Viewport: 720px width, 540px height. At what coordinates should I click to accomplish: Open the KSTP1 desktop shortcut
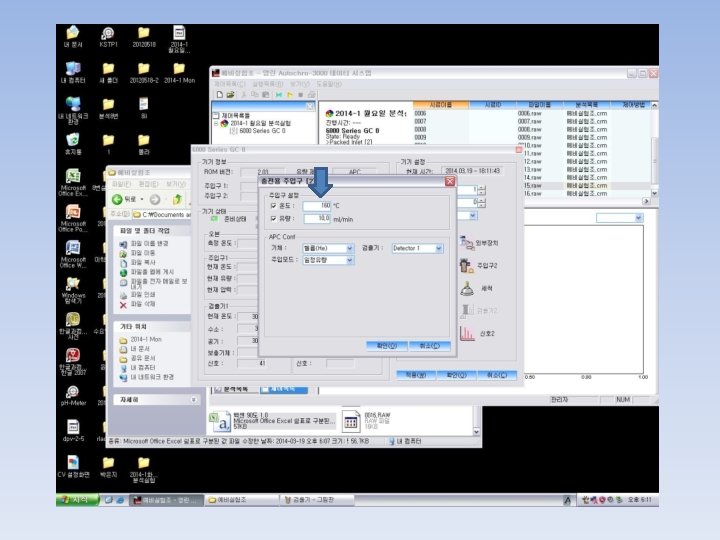pyautogui.click(x=108, y=37)
